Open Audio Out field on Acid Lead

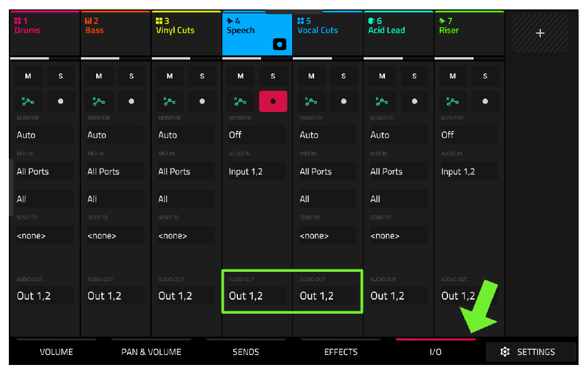tap(398, 295)
